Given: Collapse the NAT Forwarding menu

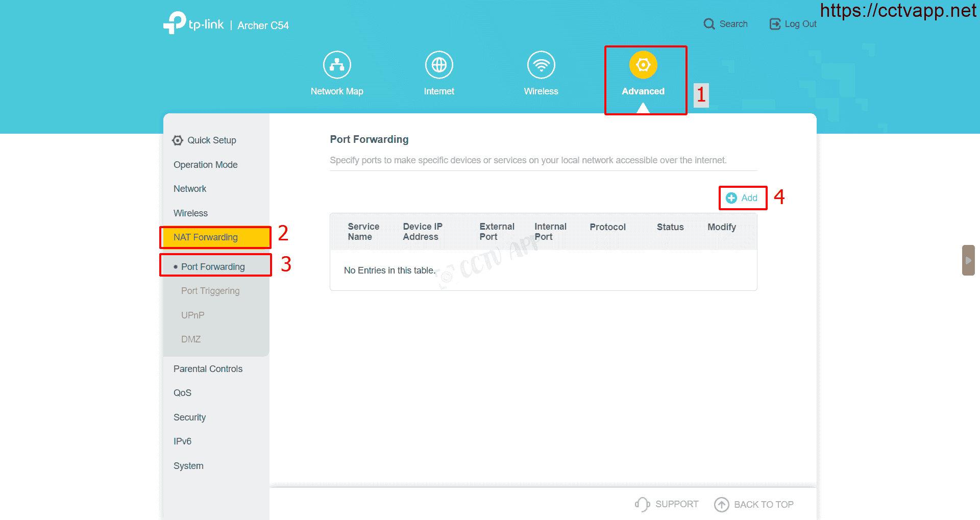Looking at the screenshot, I should coord(206,237).
